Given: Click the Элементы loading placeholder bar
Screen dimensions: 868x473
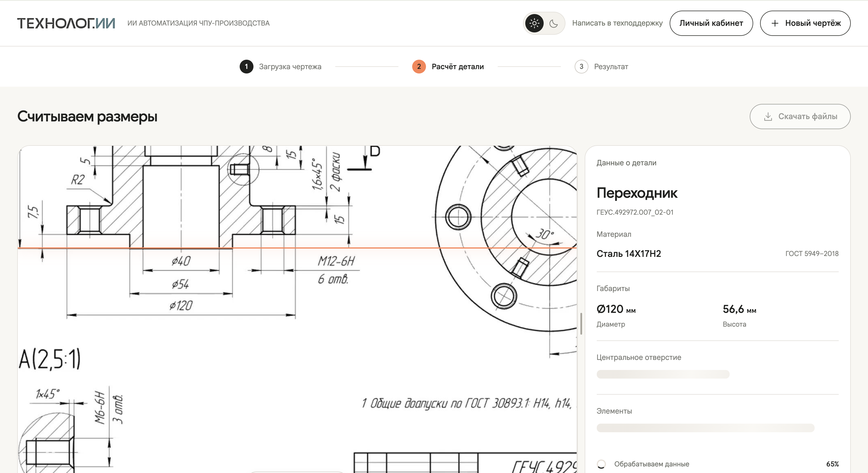Looking at the screenshot, I should click(705, 428).
